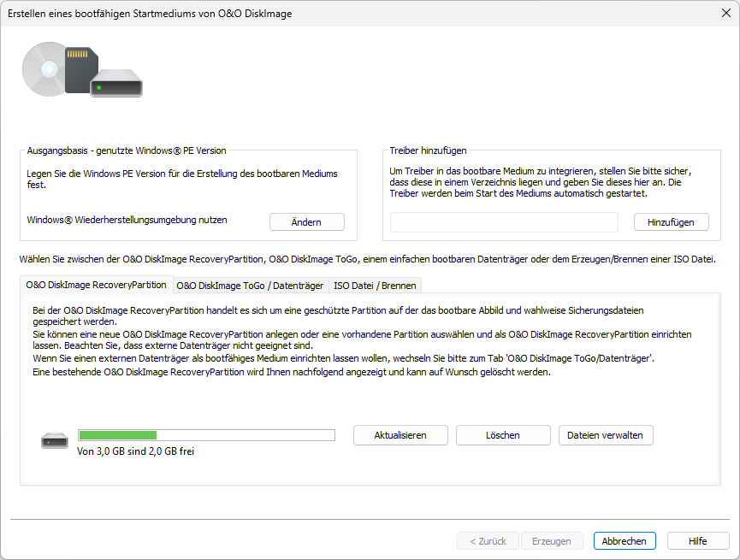The width and height of the screenshot is (740, 560).
Task: Click the green partition usage bar
Action: point(206,435)
